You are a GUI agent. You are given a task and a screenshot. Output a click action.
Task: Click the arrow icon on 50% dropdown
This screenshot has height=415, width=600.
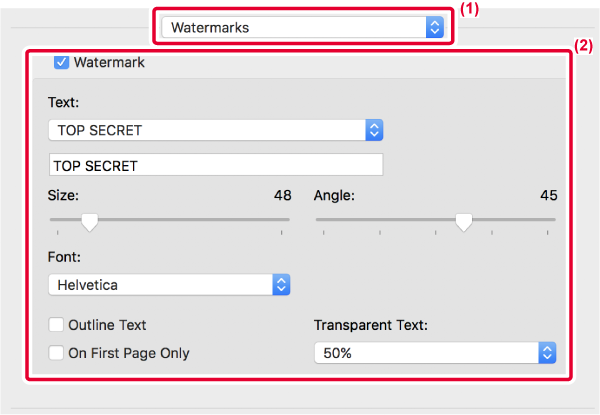click(x=546, y=352)
